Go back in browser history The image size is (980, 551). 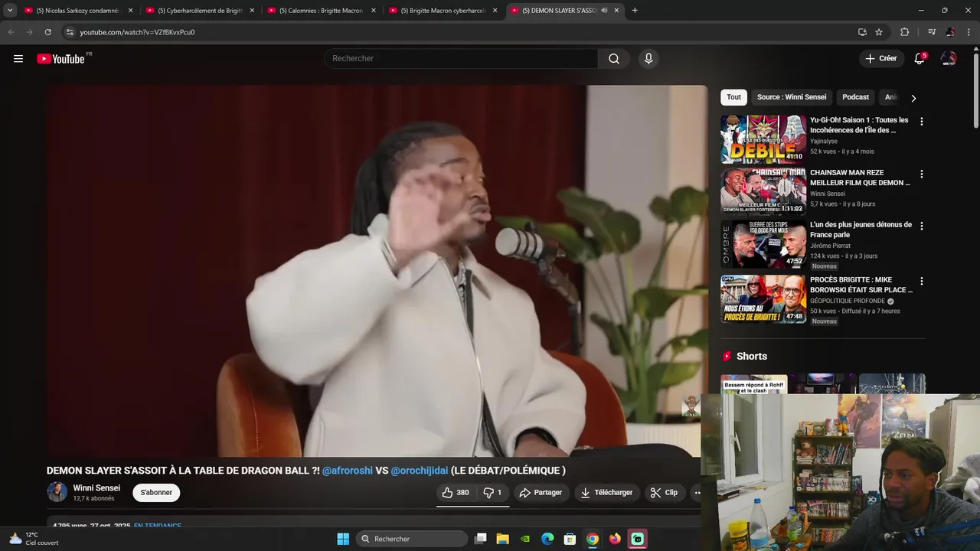pyautogui.click(x=11, y=32)
